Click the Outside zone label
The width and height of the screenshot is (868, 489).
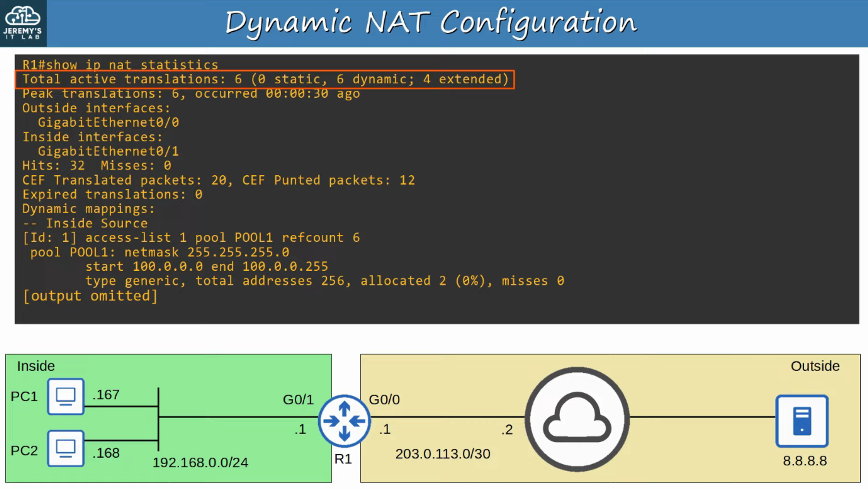[815, 366]
